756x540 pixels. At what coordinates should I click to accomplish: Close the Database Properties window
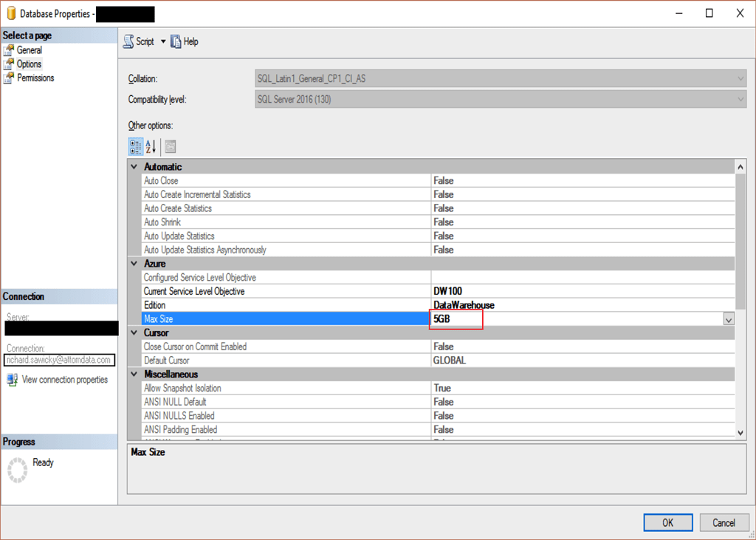pos(740,13)
